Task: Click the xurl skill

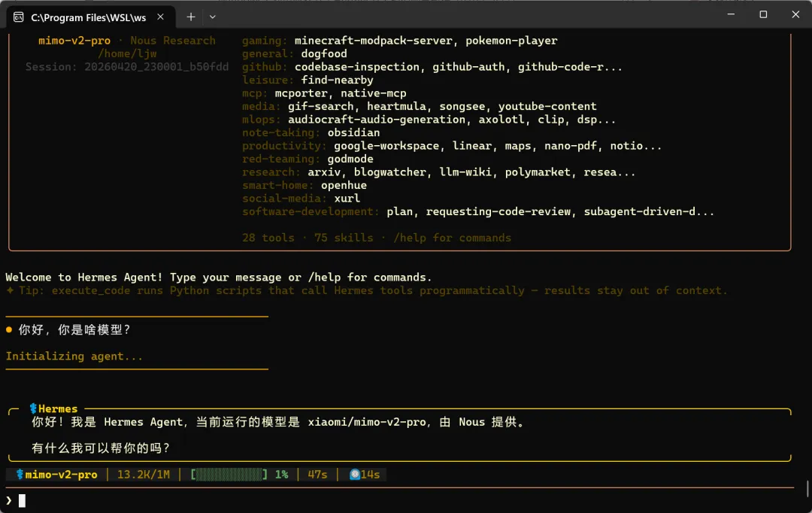Action: (347, 199)
